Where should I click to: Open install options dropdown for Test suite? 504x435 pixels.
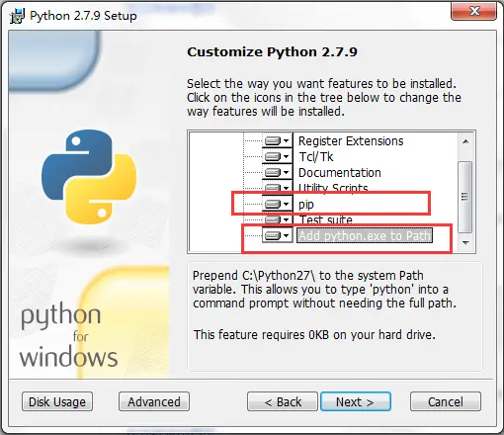(x=278, y=219)
